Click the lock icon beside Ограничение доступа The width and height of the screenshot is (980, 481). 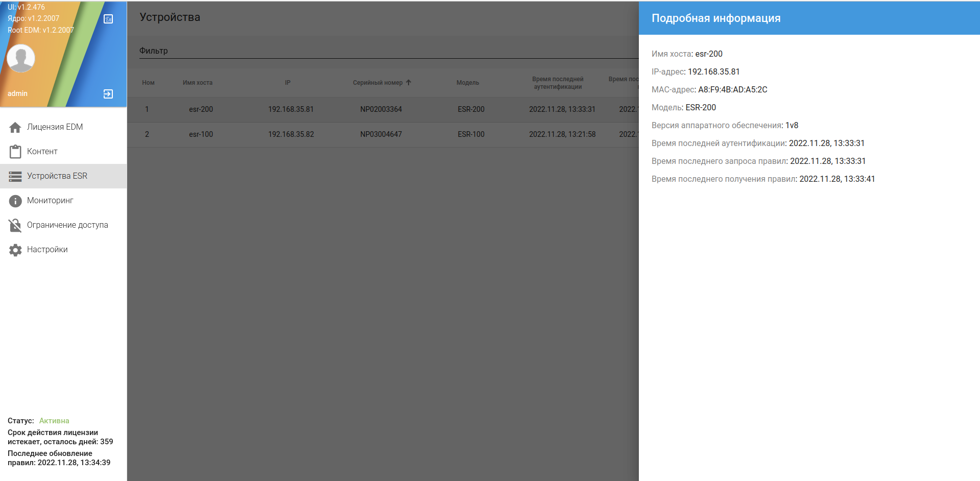pos(15,225)
